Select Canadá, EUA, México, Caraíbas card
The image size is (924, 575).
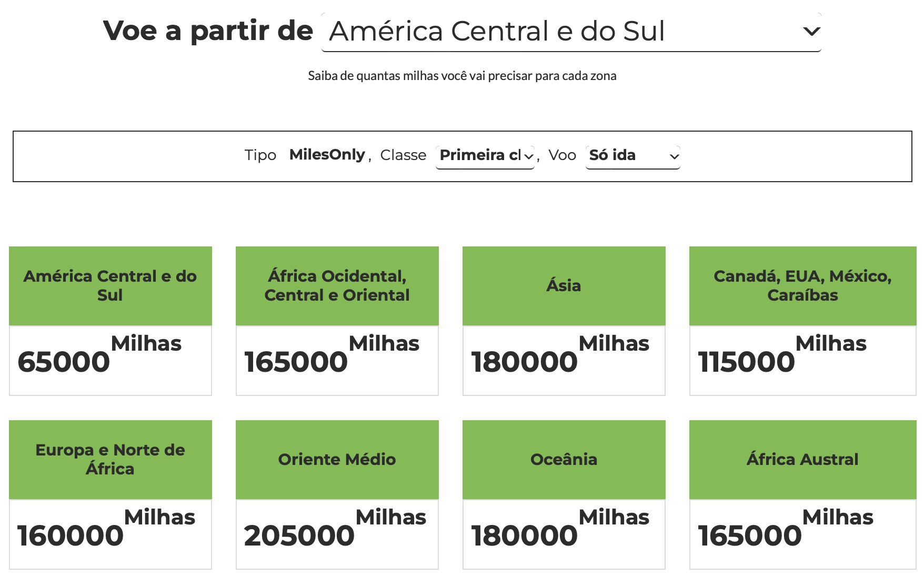coord(802,321)
